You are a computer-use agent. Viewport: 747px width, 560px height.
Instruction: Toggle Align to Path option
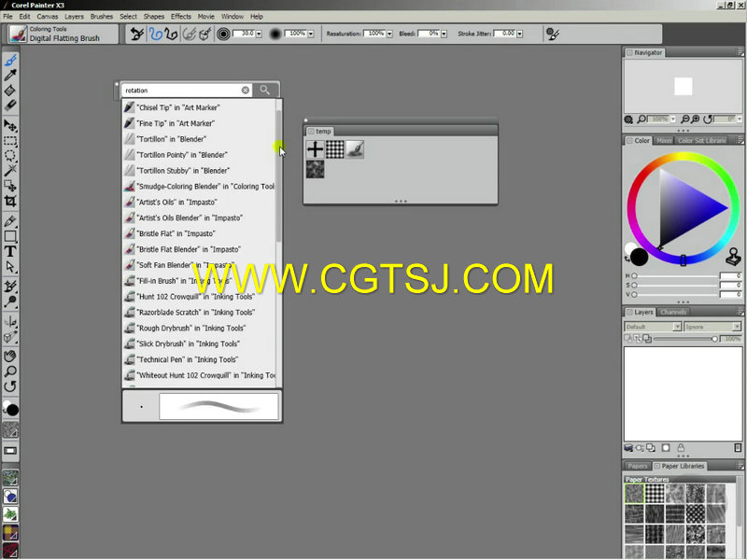pos(190,34)
